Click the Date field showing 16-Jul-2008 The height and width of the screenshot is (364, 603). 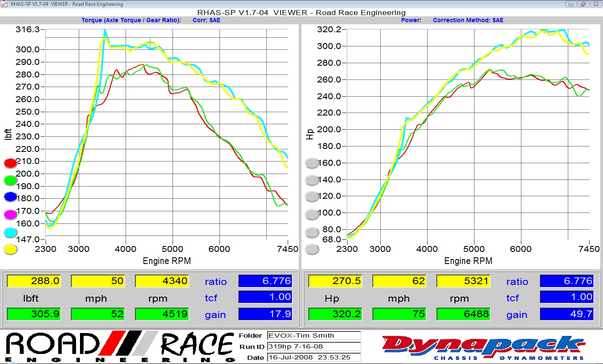(x=314, y=357)
